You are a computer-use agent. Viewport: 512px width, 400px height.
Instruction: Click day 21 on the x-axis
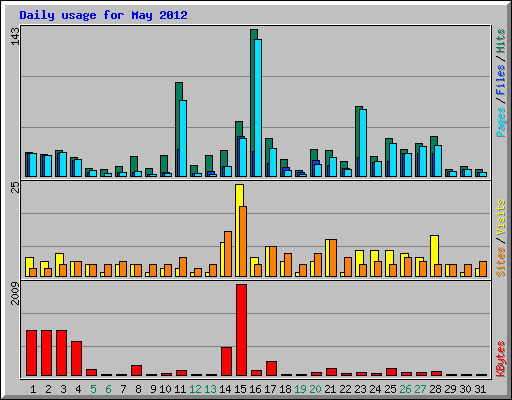click(330, 389)
